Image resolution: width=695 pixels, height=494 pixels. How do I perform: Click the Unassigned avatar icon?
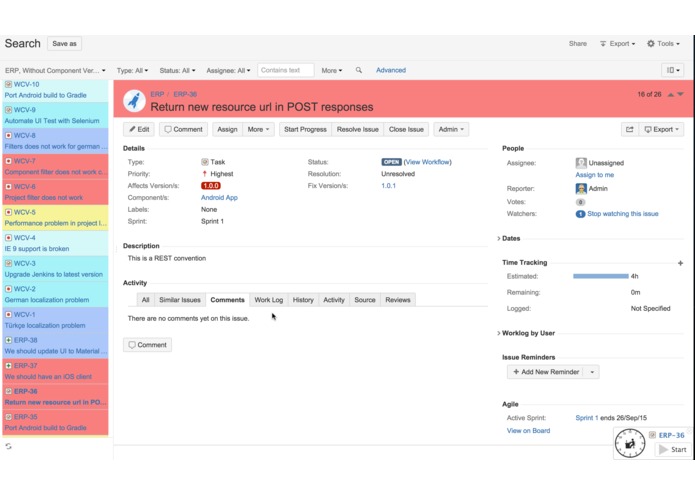[581, 163]
